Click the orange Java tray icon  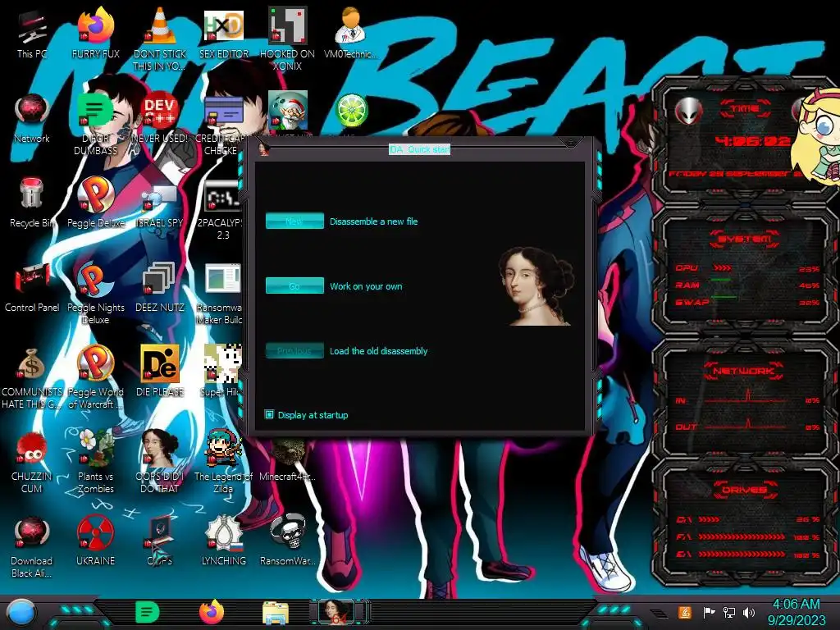click(684, 612)
